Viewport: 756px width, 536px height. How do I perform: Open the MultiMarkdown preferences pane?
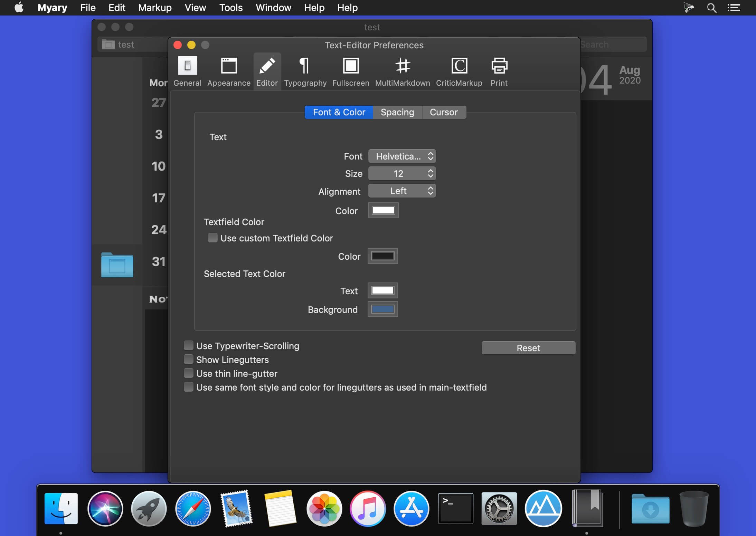[403, 71]
